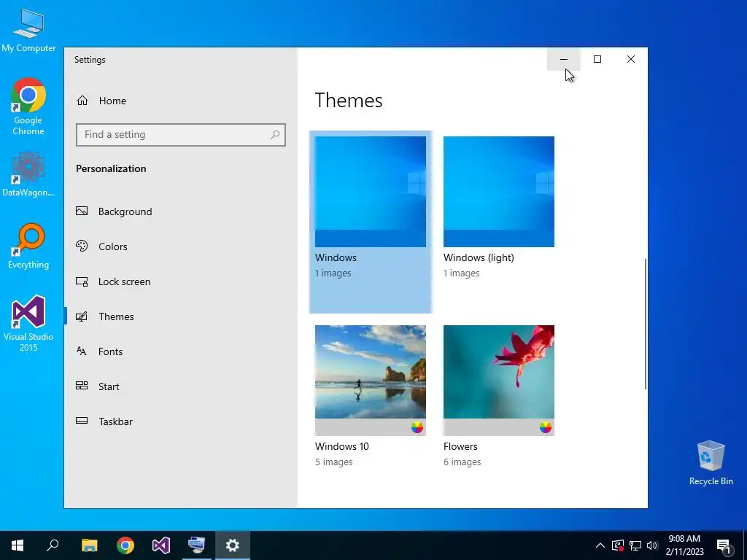Open the volume speaker tray icon
Viewport: 747px width, 560px height.
tap(652, 545)
